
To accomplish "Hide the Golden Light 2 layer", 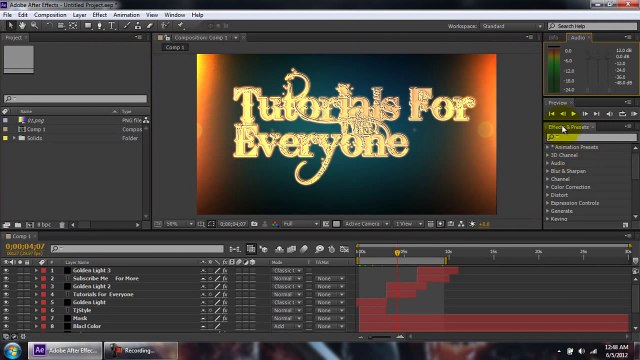I will pos(6,287).
